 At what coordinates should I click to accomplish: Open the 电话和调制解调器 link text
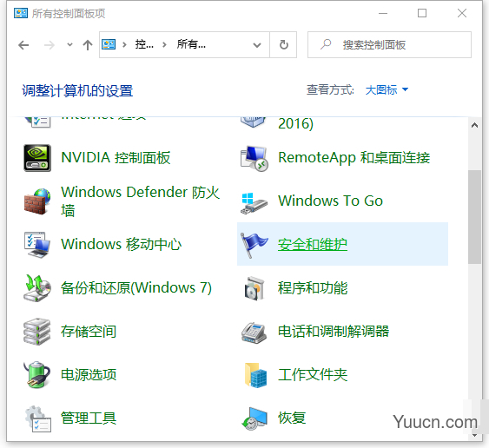pos(334,331)
